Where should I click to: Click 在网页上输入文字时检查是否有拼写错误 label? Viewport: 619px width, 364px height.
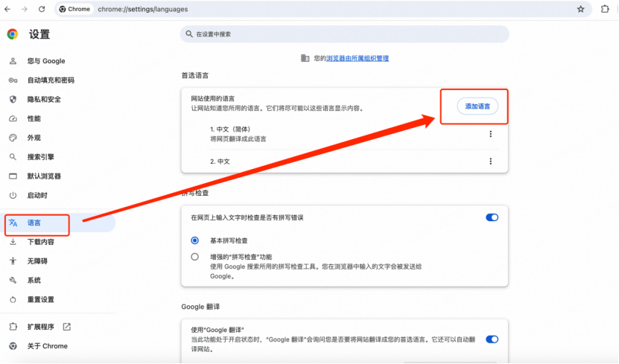coord(247,217)
